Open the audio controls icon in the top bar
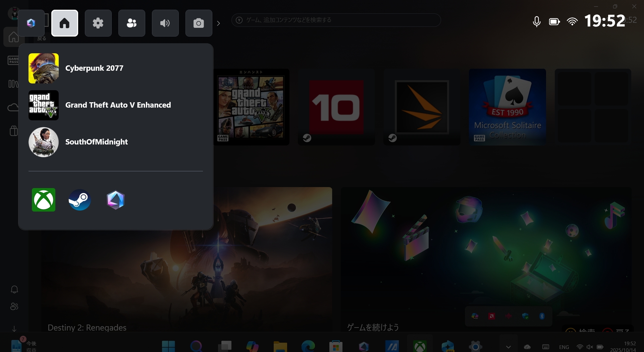The height and width of the screenshot is (352, 644). 165,23
